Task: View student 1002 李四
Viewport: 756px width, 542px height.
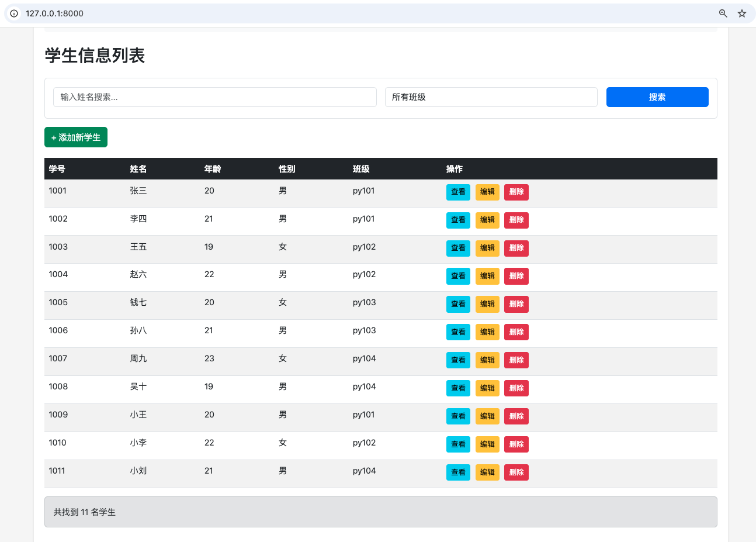Action: tap(458, 220)
